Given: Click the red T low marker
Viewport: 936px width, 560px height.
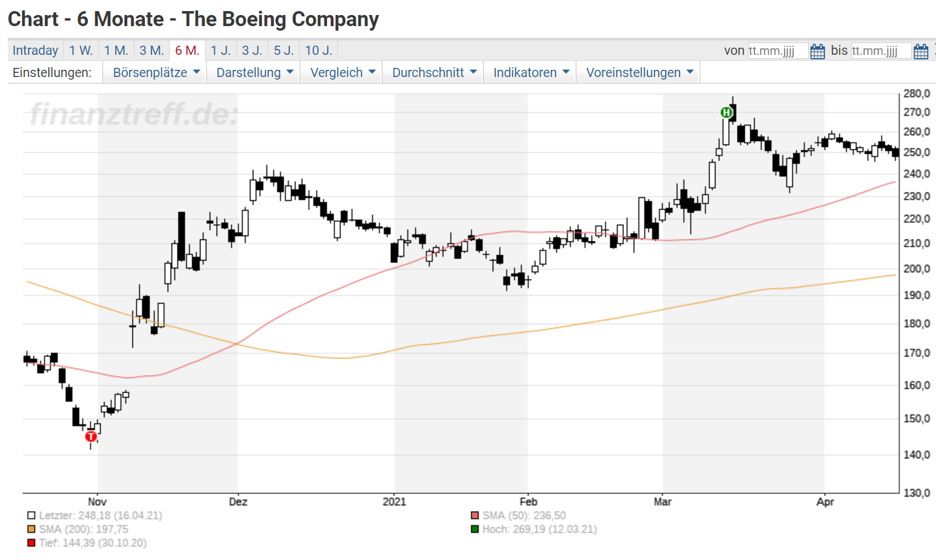Looking at the screenshot, I should point(91,436).
